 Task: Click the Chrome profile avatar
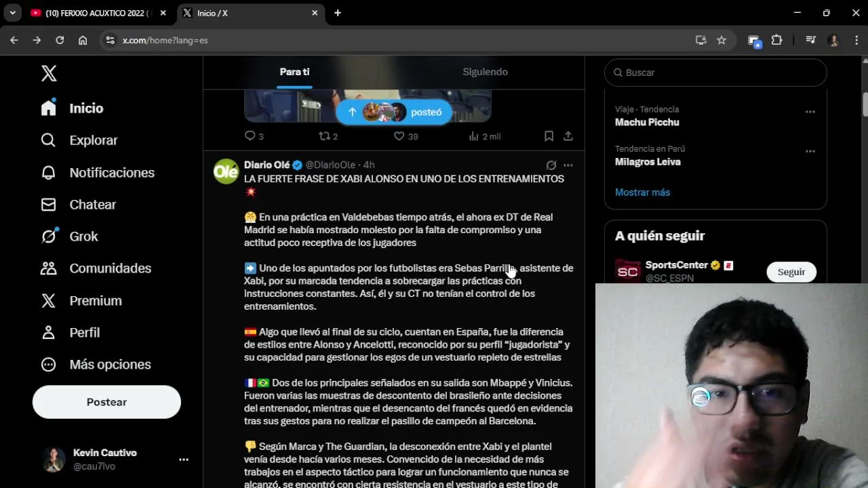pyautogui.click(x=834, y=40)
